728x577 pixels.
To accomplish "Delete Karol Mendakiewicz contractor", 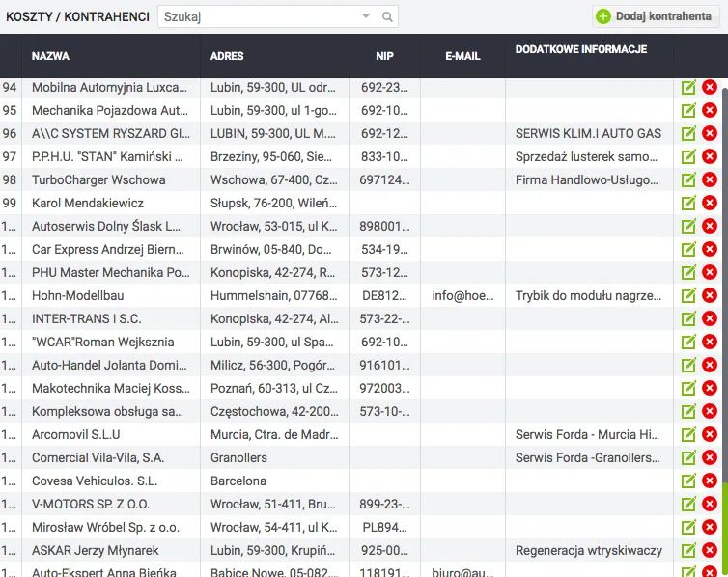I will pos(710,204).
